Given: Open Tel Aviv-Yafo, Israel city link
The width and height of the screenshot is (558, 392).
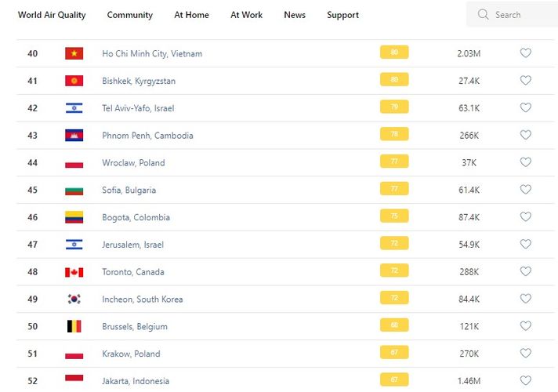Looking at the screenshot, I should coord(138,108).
